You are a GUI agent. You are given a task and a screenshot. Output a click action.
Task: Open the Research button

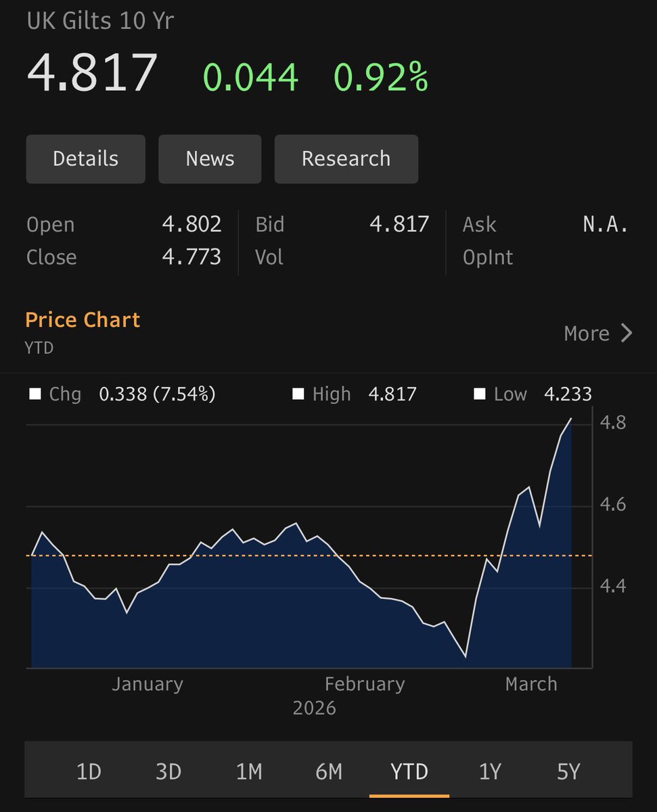(x=346, y=159)
